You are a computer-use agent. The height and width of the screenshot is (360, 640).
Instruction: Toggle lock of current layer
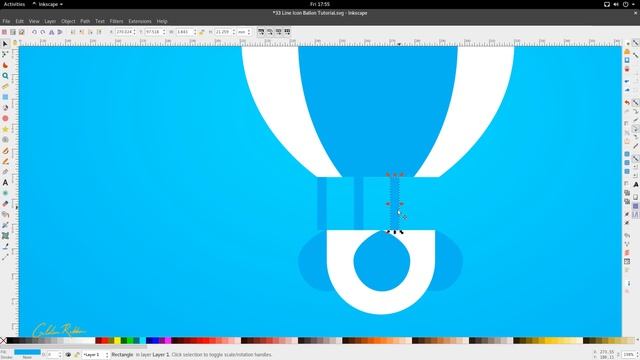pyautogui.click(x=77, y=355)
